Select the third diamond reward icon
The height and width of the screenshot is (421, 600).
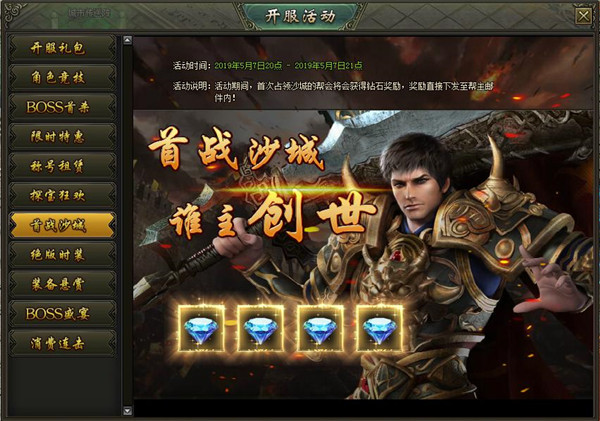(320, 329)
